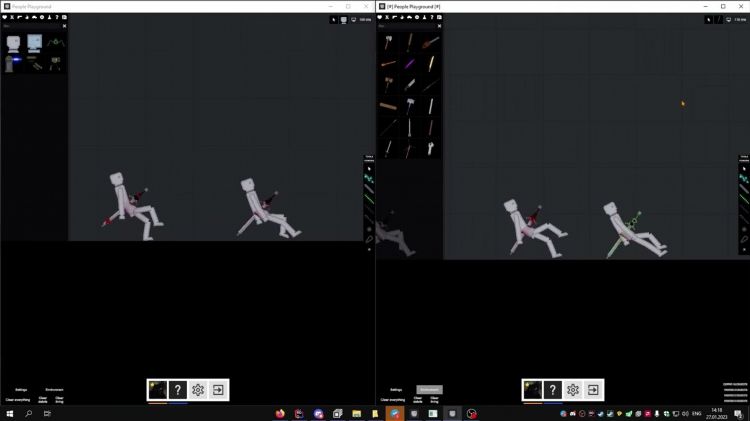
Task: Click the exit arrow in right overlay bar
Action: point(593,390)
